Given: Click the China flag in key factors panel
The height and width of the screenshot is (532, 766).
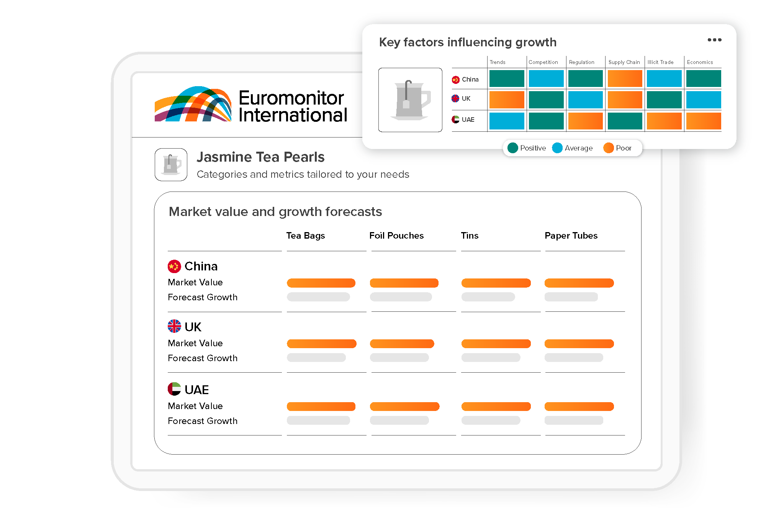Looking at the screenshot, I should pos(455,80).
